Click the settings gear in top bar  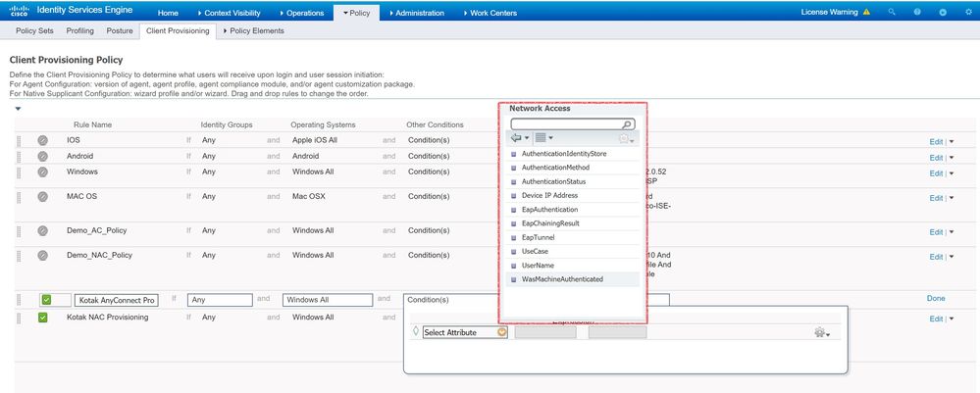(968, 12)
